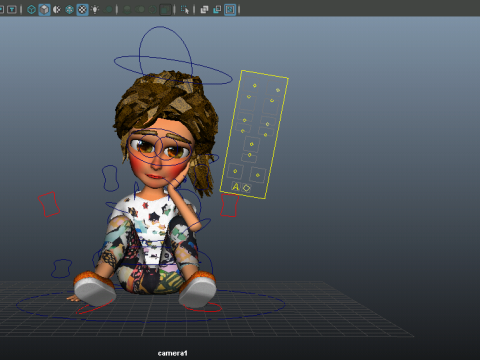Click the gate mask icon at toolbar left
The image size is (480, 360).
click(12, 9)
